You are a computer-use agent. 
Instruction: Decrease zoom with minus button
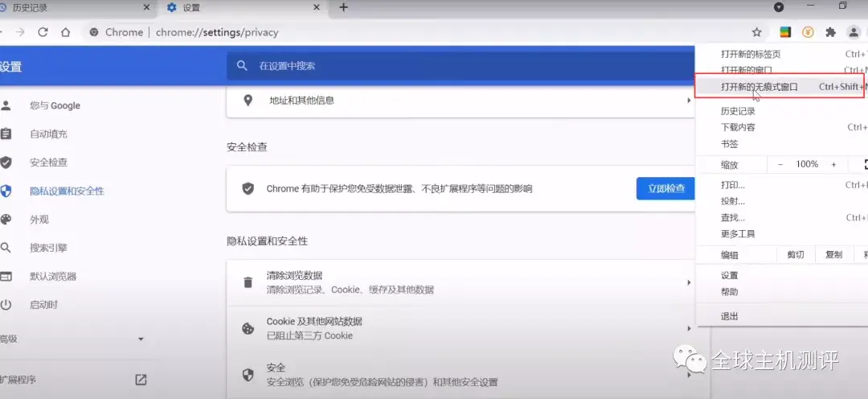tap(780, 165)
